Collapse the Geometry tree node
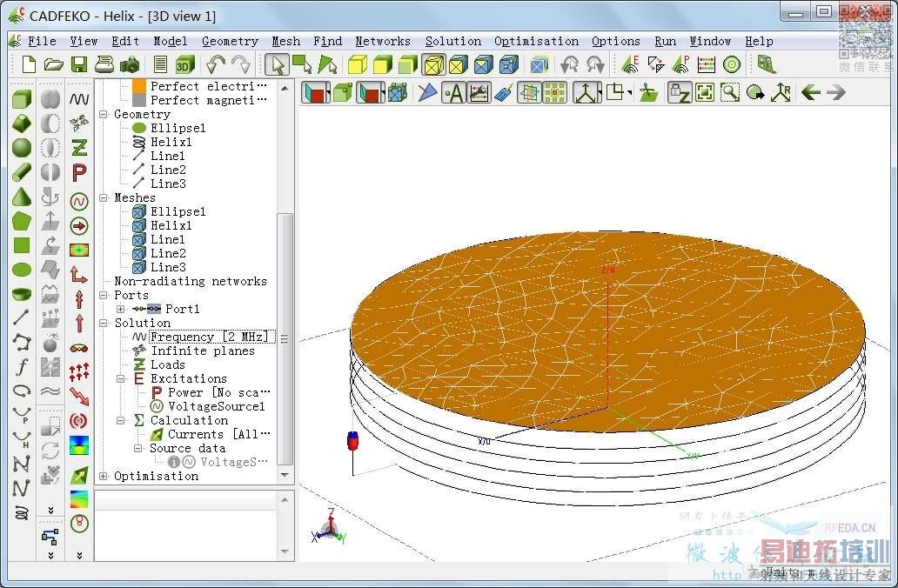Screen dimensions: 898x588 [104, 115]
